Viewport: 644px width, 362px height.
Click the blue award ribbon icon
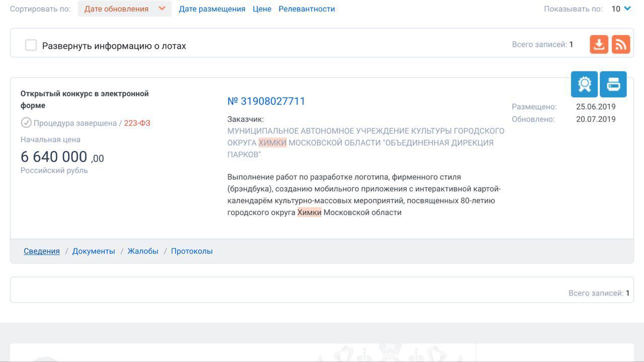tap(584, 84)
